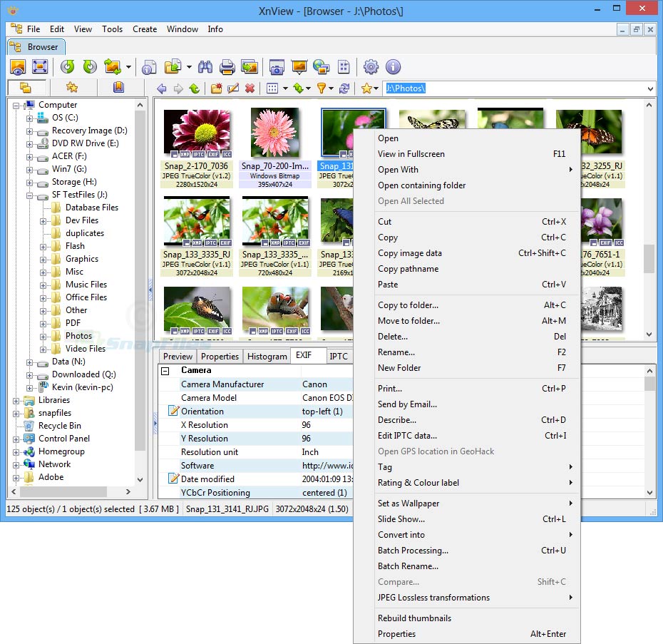This screenshot has width=663, height=644.
Task: Click the camera Capture screen icon
Action: [276, 67]
